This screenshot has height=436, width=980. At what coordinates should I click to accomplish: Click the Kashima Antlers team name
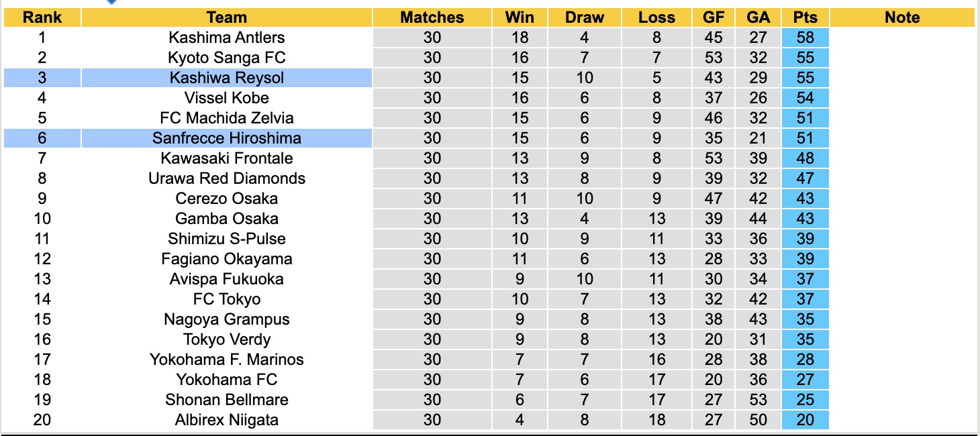click(227, 38)
